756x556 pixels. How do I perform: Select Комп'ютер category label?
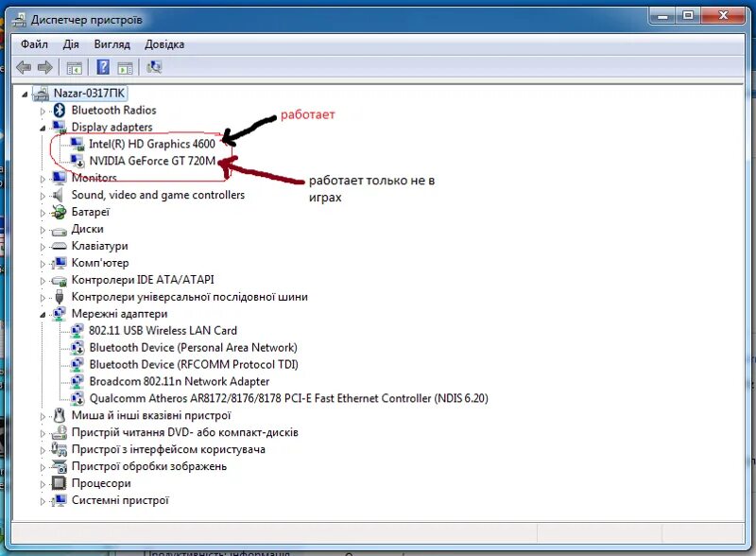100,263
